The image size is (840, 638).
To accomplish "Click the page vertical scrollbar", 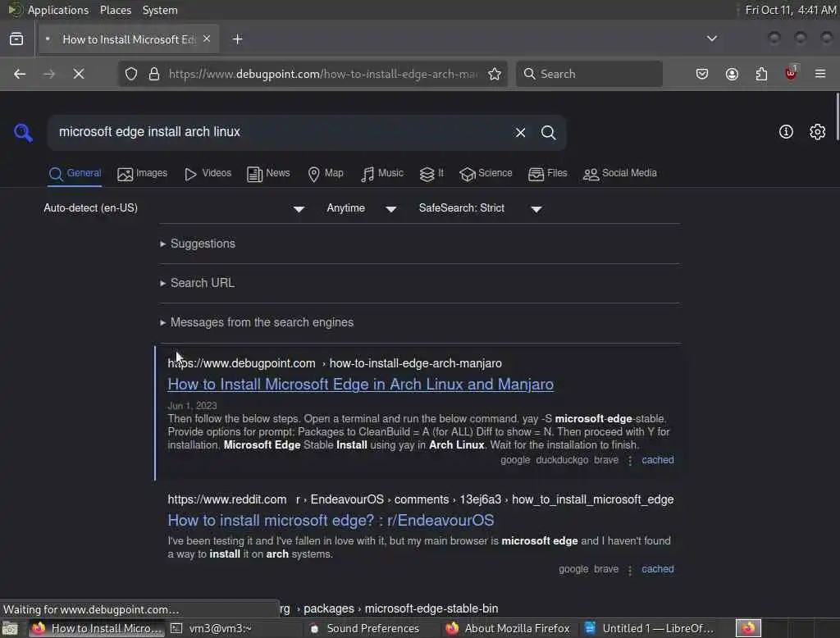I will click(x=837, y=116).
